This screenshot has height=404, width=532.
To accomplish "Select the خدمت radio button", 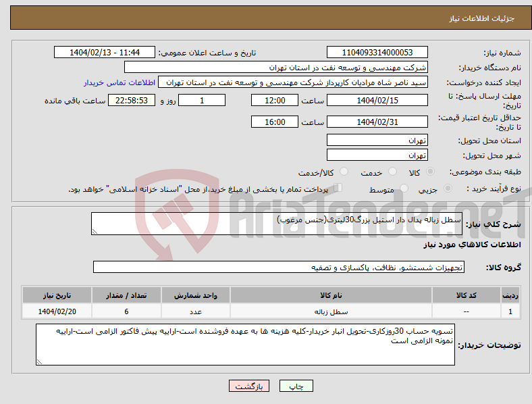I will pyautogui.click(x=392, y=172).
